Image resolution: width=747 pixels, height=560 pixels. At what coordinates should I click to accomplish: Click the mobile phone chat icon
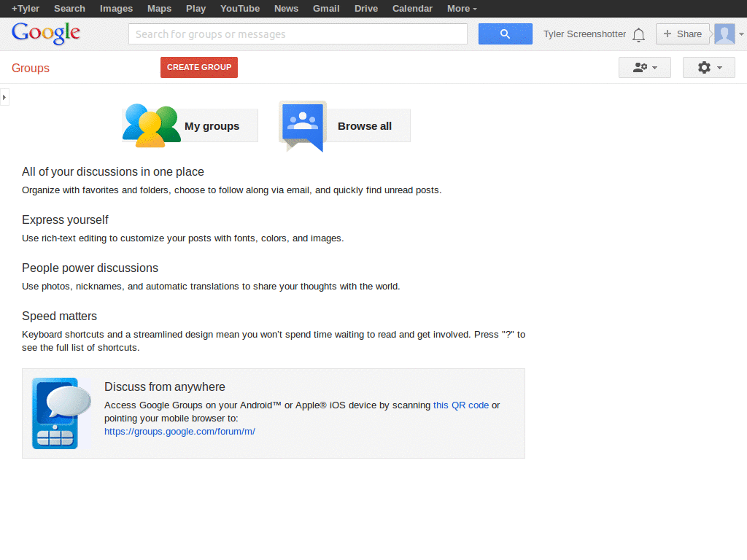click(x=61, y=413)
